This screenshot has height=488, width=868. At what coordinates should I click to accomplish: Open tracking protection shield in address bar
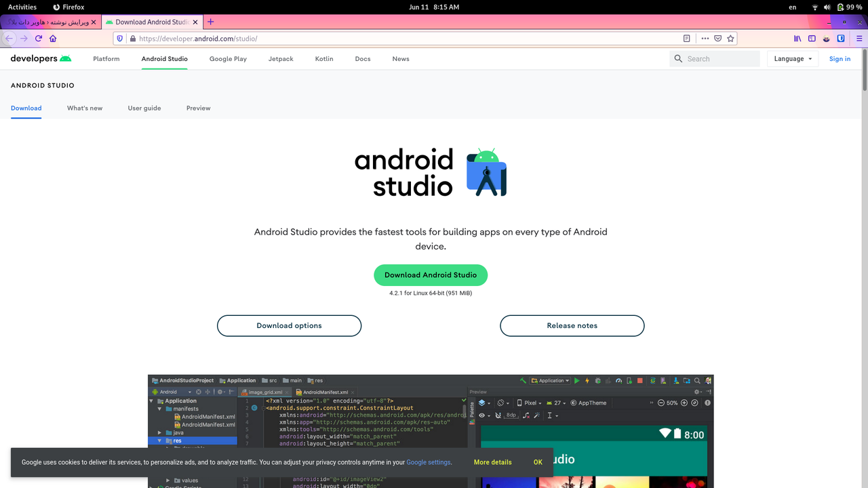click(120, 39)
